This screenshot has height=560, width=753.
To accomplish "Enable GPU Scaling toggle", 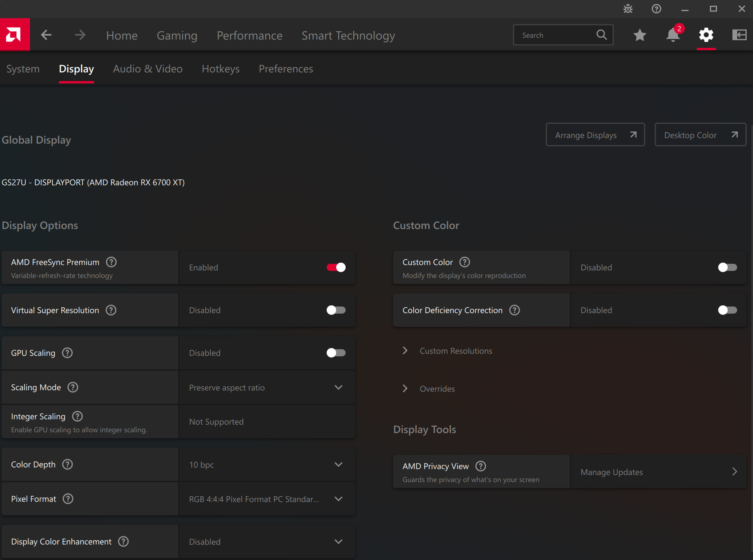I will [x=336, y=353].
